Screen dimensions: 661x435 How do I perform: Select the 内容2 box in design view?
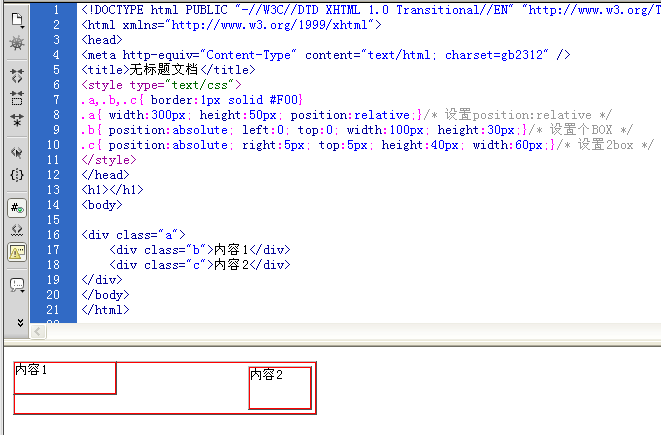(x=280, y=387)
